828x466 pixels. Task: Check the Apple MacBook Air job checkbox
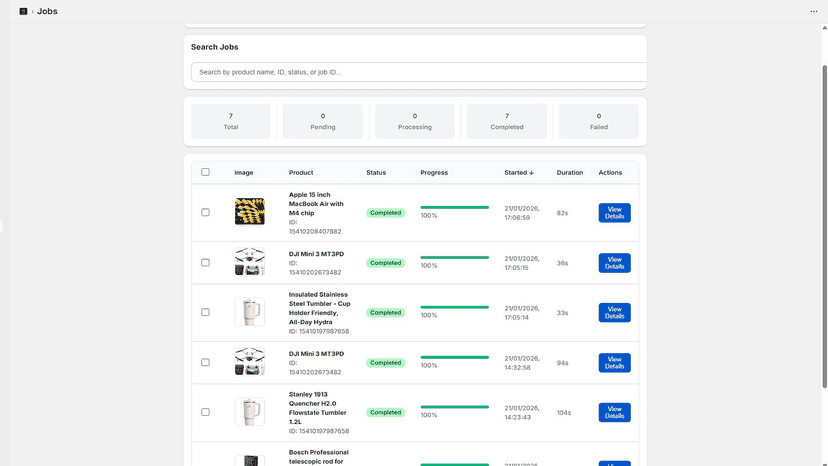coord(205,212)
